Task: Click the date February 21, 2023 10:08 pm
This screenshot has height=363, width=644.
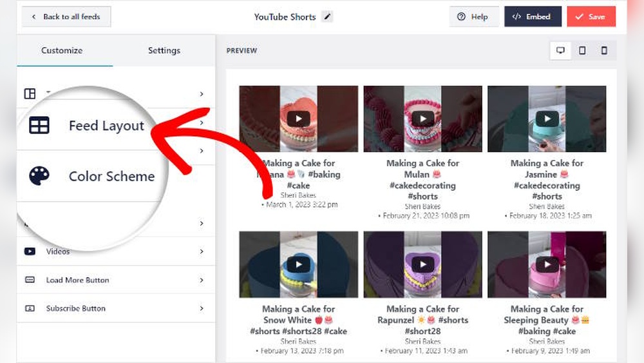Action: click(426, 216)
